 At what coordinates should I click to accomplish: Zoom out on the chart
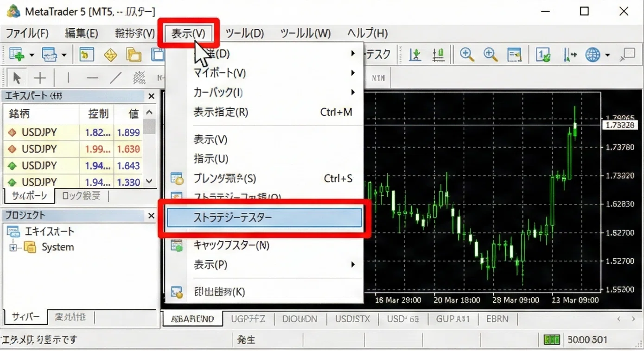[x=491, y=55]
